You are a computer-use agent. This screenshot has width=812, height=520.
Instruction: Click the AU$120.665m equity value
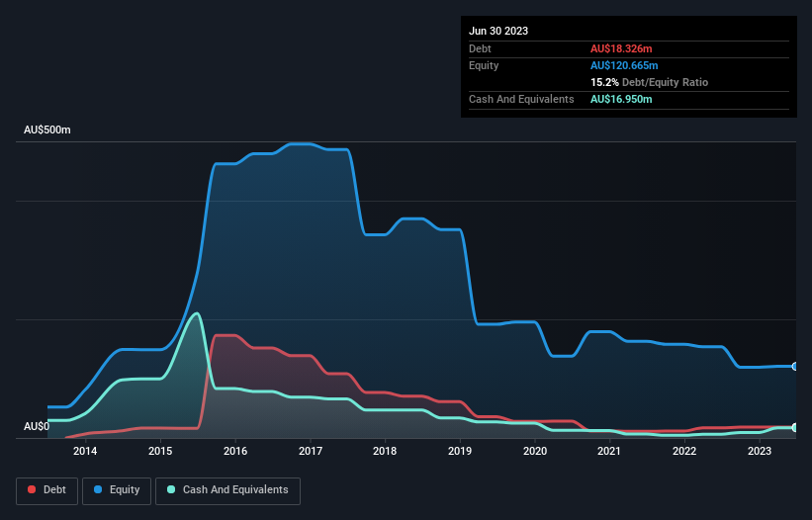coord(624,65)
